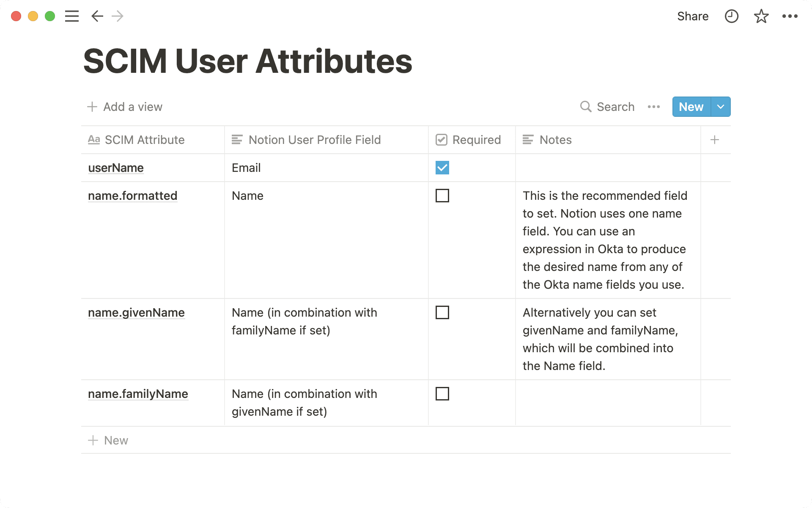Enable Required for name.familyName row
The width and height of the screenshot is (812, 508).
(x=442, y=394)
